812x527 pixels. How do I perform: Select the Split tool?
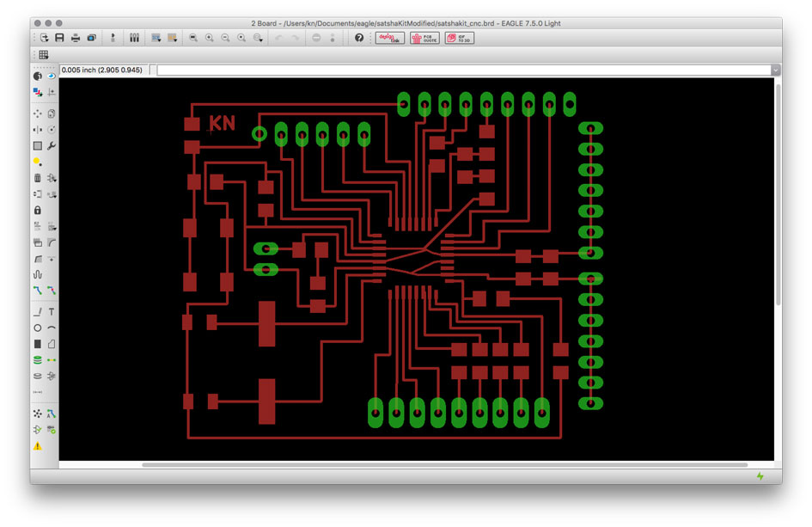tap(37, 259)
